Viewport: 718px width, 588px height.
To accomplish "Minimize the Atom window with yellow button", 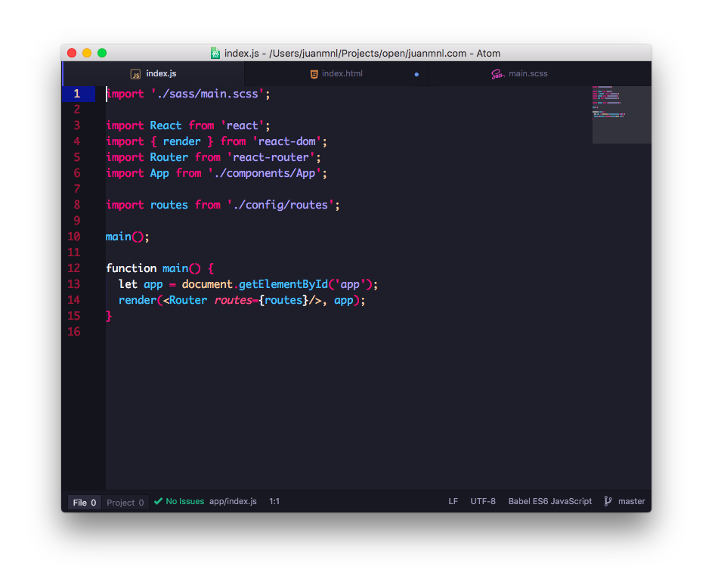I will pos(87,53).
